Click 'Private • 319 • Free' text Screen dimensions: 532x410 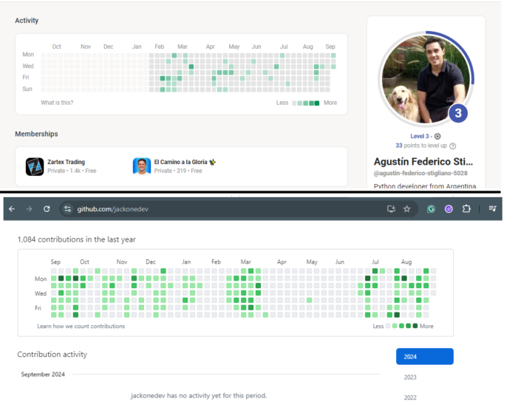click(178, 171)
